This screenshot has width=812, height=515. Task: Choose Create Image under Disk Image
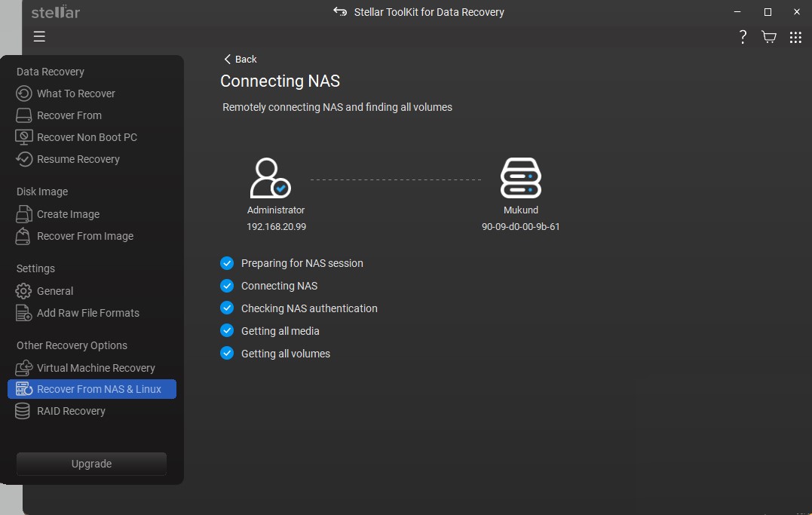(x=68, y=214)
